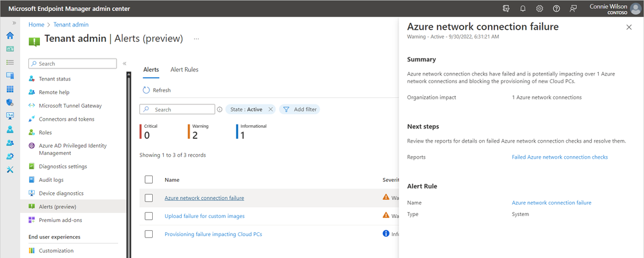644x258 pixels.
Task: Clear the State : Active filter
Action: pos(271,110)
